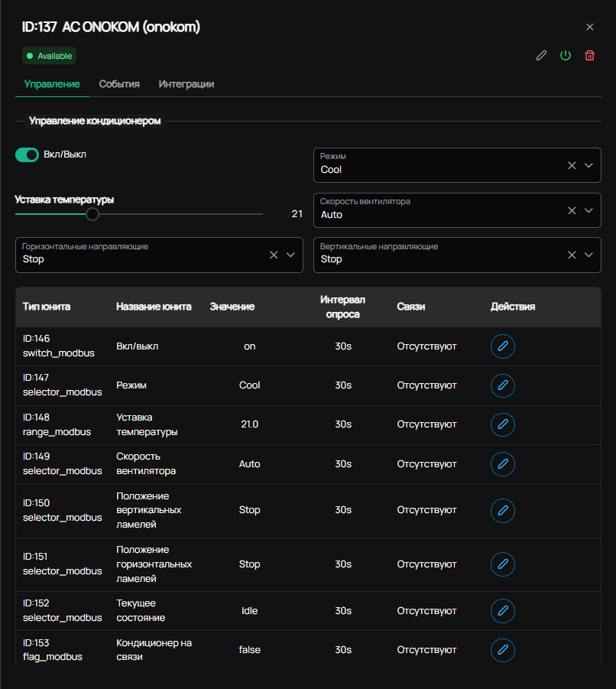
Task: Click the pencil edit device icon in header
Action: click(x=541, y=55)
